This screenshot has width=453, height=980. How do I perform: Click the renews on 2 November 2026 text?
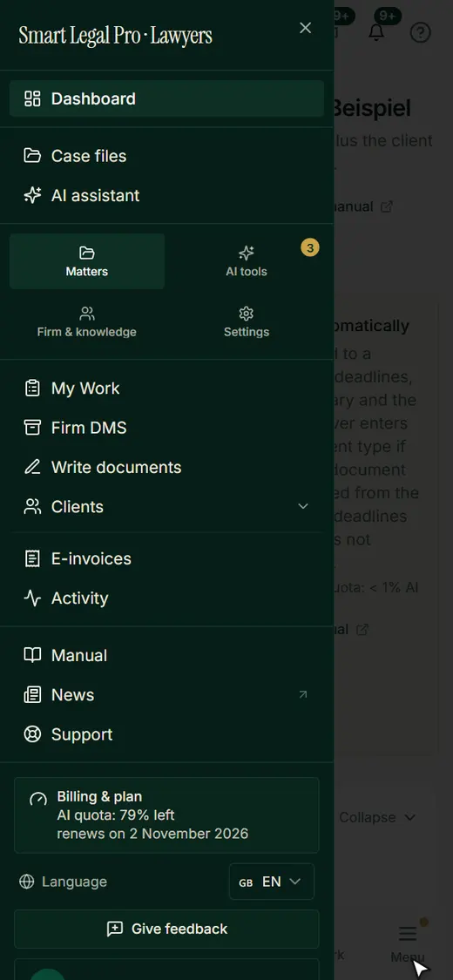pos(152,834)
